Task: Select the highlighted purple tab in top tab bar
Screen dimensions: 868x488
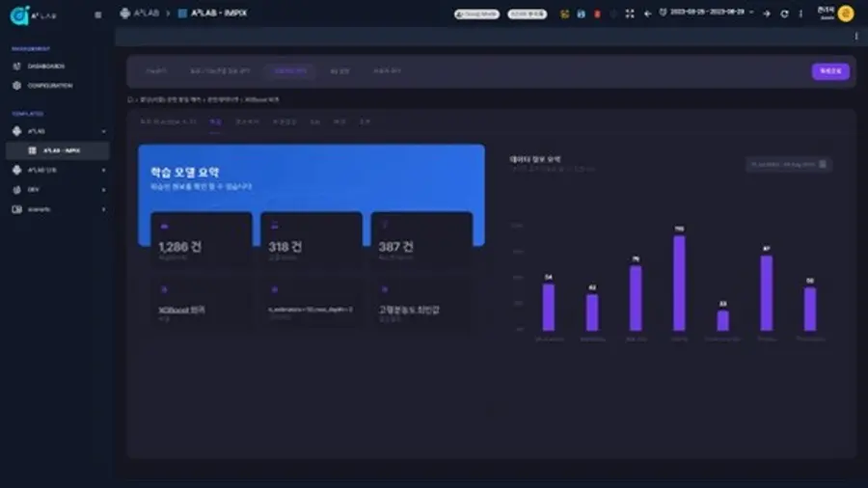Action: click(x=289, y=70)
